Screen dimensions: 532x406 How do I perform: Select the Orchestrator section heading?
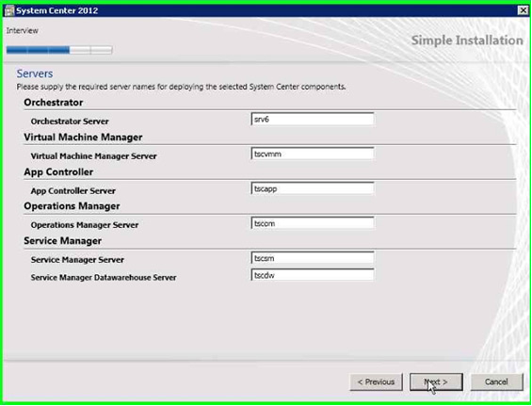[x=54, y=102]
